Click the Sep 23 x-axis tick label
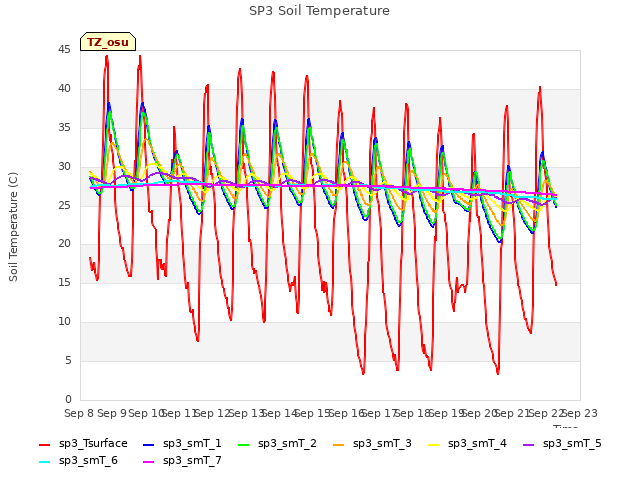The height and width of the screenshot is (480, 640). tap(580, 413)
